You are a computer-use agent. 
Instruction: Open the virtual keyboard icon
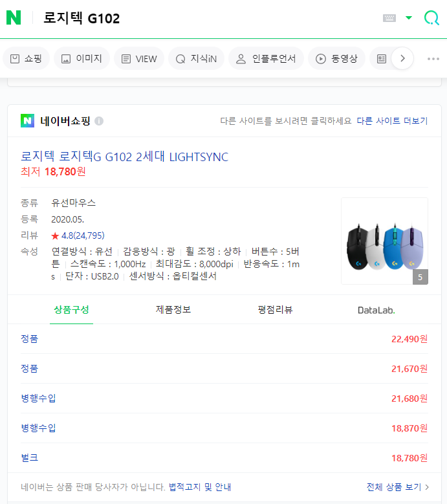pos(389,18)
